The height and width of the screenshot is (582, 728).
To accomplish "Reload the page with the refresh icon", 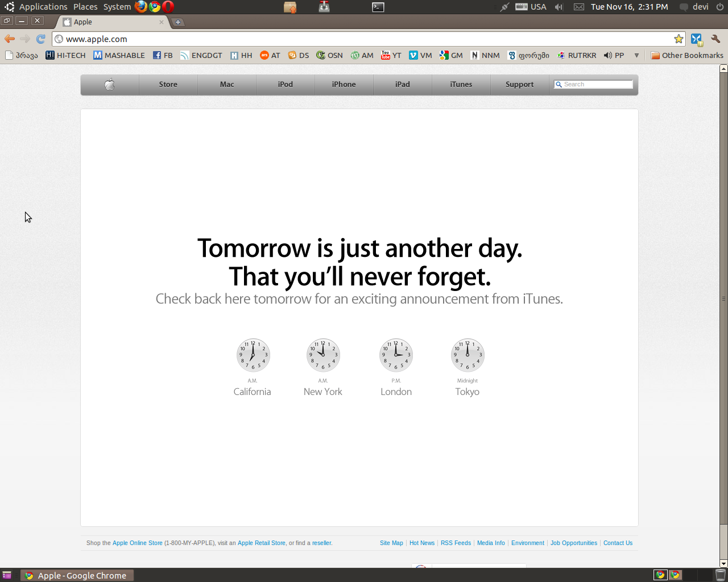I will click(40, 39).
